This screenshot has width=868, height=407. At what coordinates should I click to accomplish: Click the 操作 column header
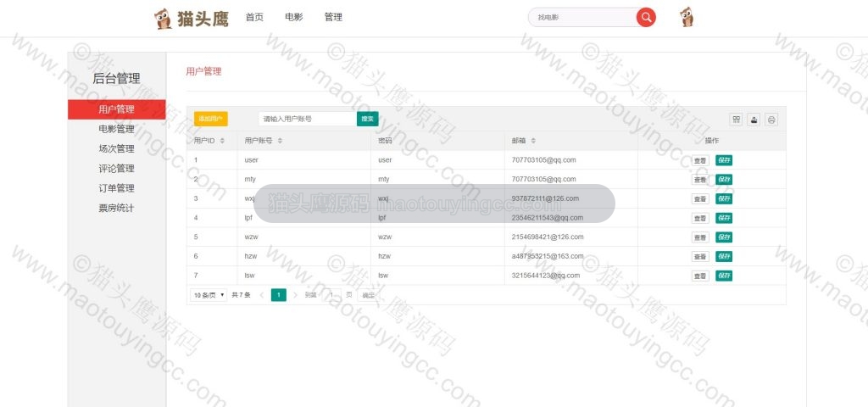pyautogui.click(x=712, y=141)
